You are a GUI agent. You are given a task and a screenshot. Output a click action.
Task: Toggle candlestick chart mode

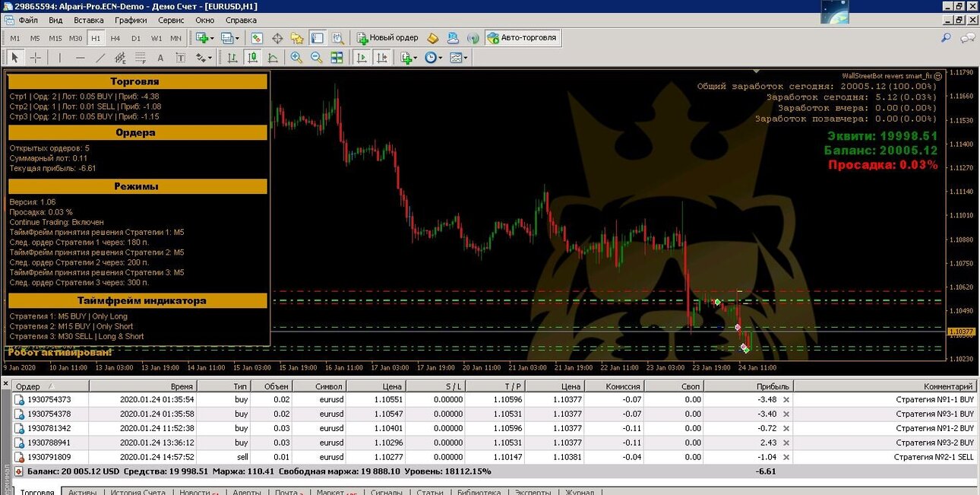[x=252, y=57]
